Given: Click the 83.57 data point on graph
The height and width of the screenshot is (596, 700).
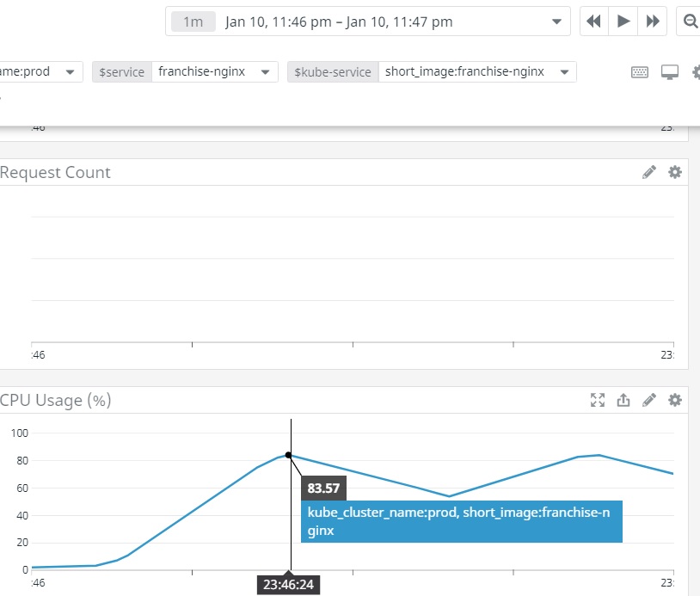Looking at the screenshot, I should coord(288,455).
